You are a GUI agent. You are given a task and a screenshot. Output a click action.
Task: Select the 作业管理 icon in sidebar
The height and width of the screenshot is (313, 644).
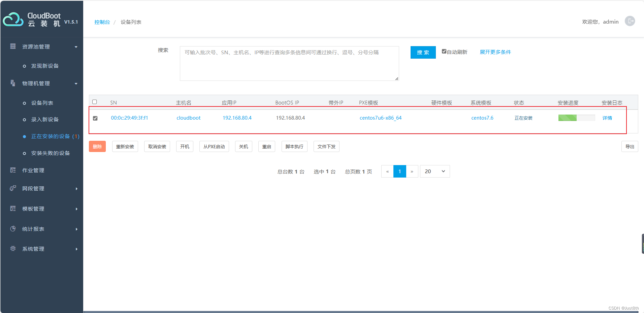coord(12,170)
